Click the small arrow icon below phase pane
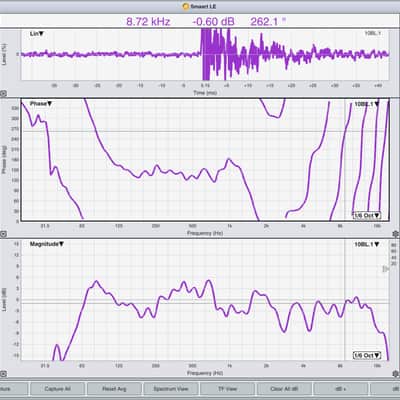The width and height of the screenshot is (400, 400). [x=3, y=234]
